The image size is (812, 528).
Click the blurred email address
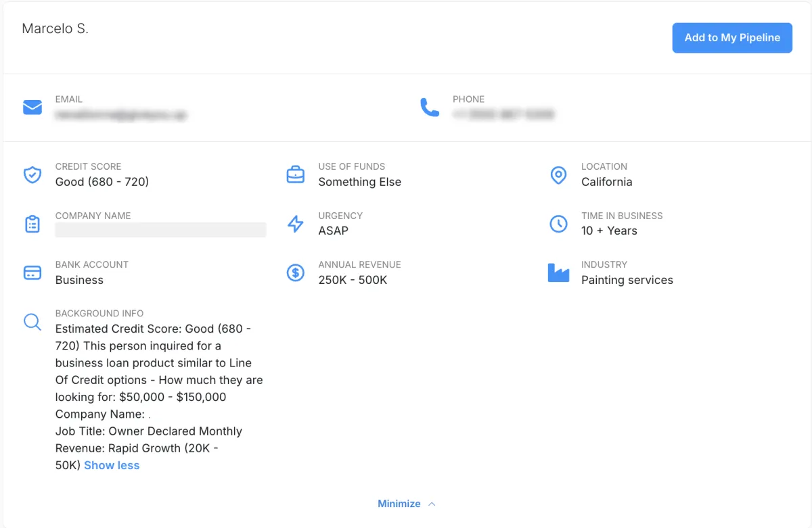tap(122, 115)
